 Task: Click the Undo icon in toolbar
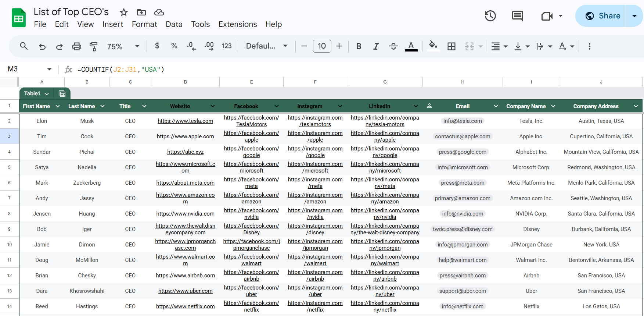pos(42,46)
